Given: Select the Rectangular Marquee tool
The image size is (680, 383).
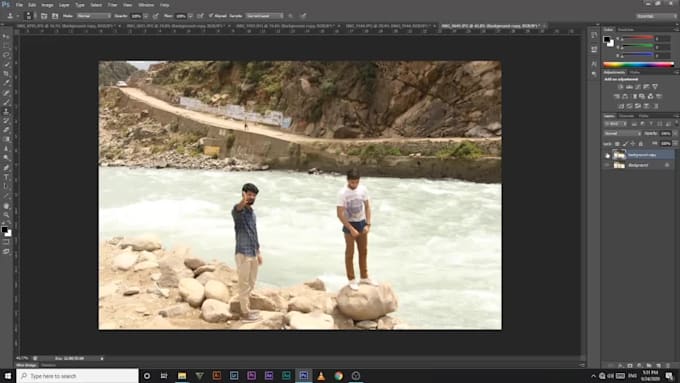Looking at the screenshot, I should pos(6,46).
